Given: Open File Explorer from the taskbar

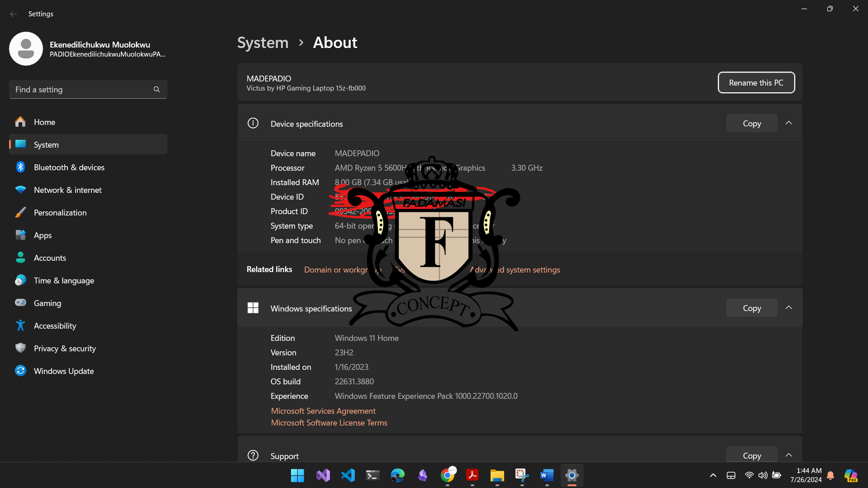Looking at the screenshot, I should pyautogui.click(x=497, y=475).
